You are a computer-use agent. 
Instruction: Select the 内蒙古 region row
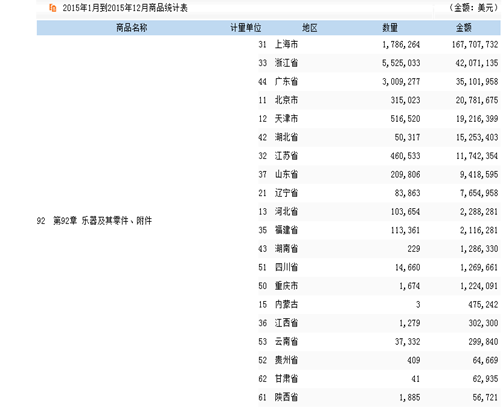point(379,304)
